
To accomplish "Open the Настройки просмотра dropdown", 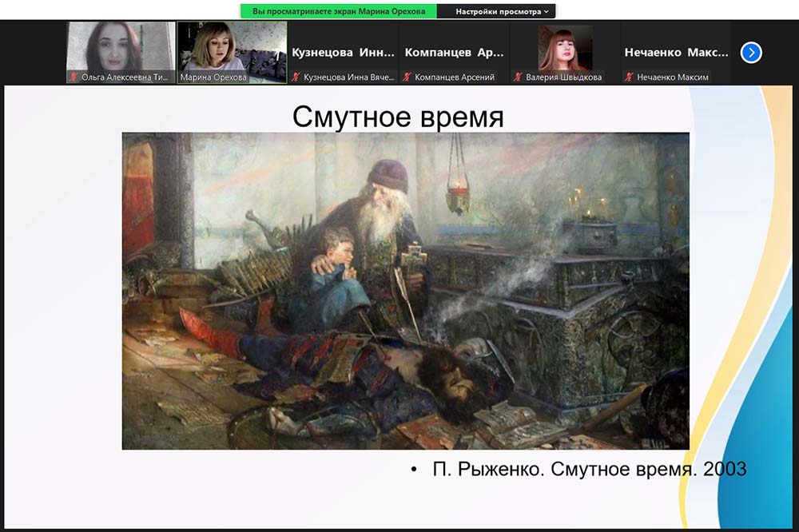I will click(x=503, y=12).
